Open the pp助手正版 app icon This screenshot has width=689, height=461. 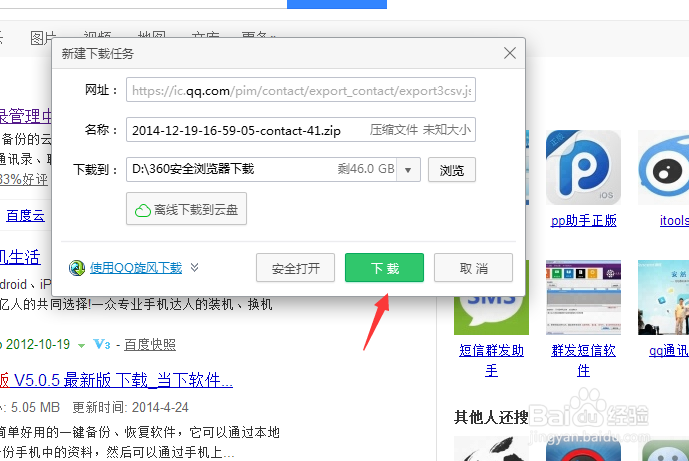583,167
